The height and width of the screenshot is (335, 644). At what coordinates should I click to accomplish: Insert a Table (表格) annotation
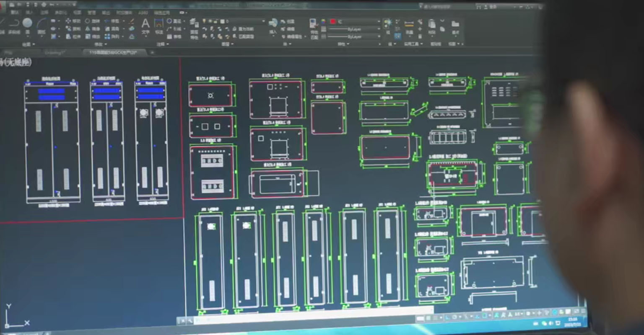click(x=174, y=36)
